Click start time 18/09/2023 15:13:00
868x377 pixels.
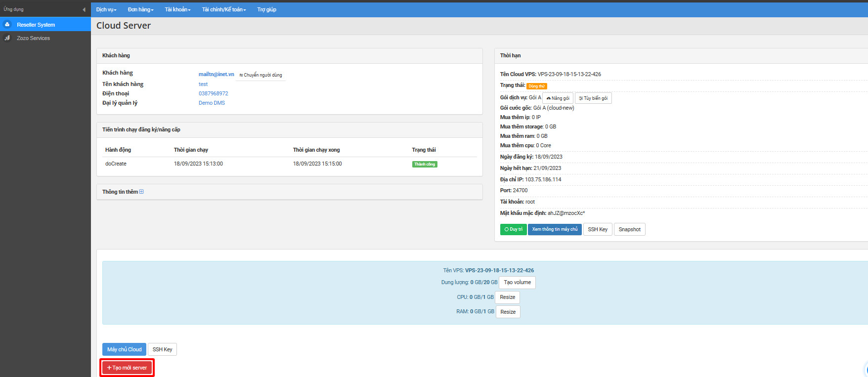[198, 164]
